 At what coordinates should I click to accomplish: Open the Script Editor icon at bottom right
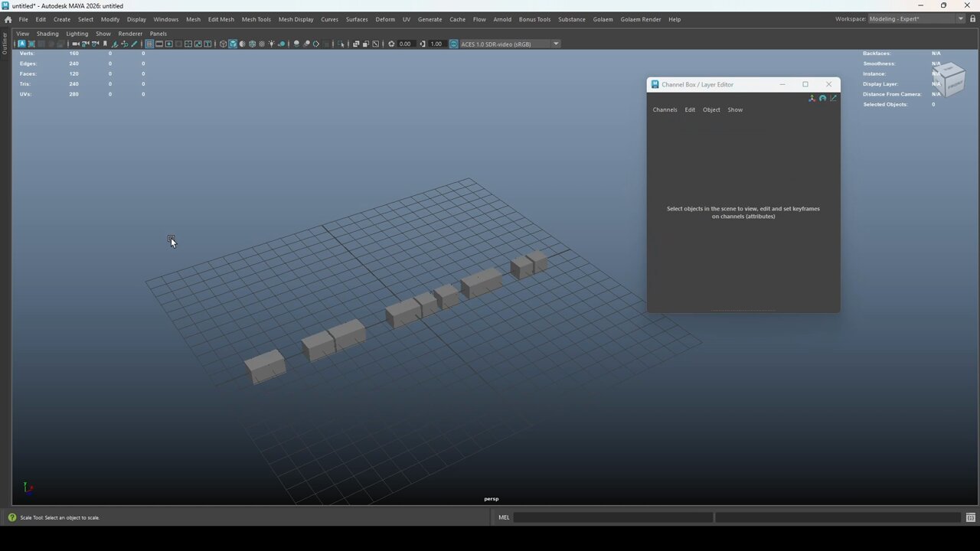coord(971,517)
